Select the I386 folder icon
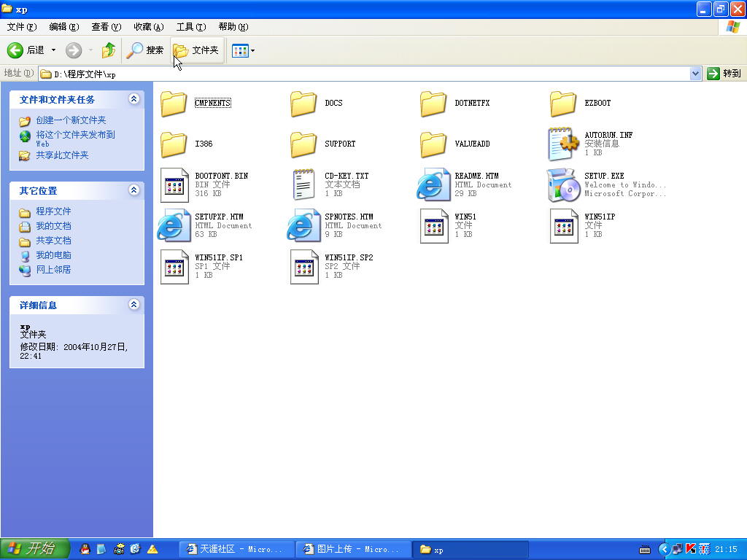747x560 pixels. pyautogui.click(x=174, y=144)
